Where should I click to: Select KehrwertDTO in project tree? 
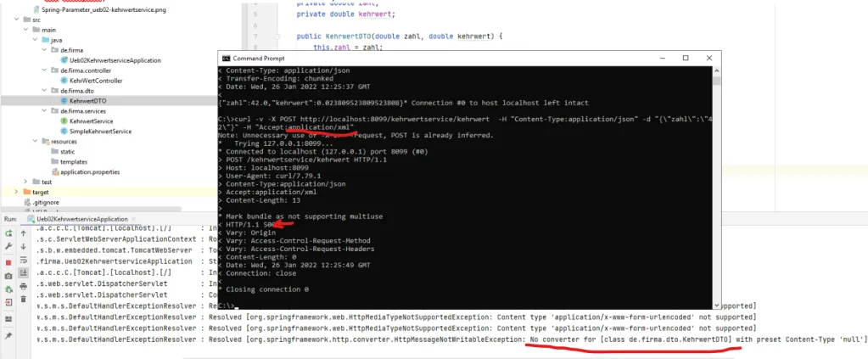[88, 101]
